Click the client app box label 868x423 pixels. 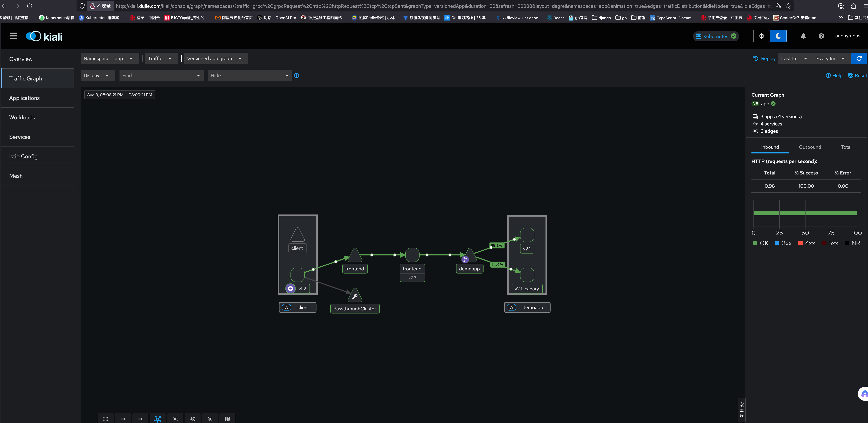pyautogui.click(x=297, y=308)
